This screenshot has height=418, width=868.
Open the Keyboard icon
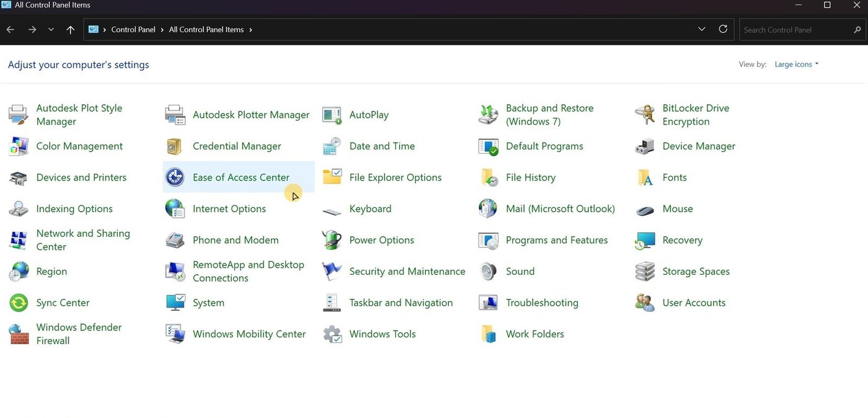click(x=332, y=211)
